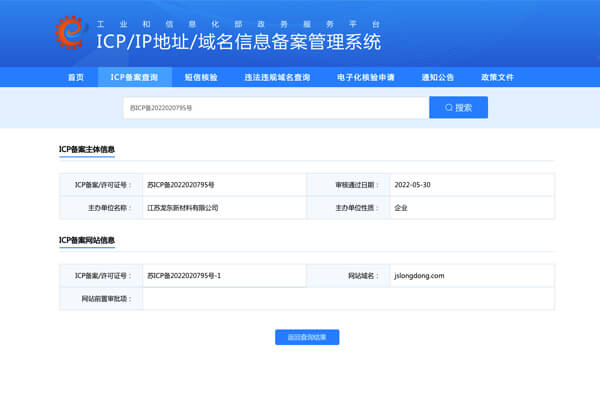Click the ICP备案网站信息 section heading
Image resolution: width=600 pixels, height=400 pixels.
[x=87, y=240]
